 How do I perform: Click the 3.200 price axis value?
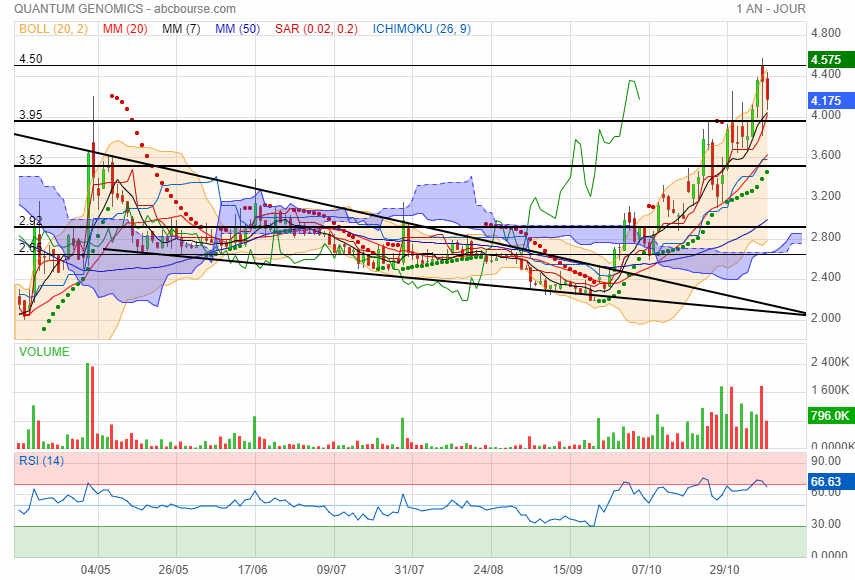point(826,196)
